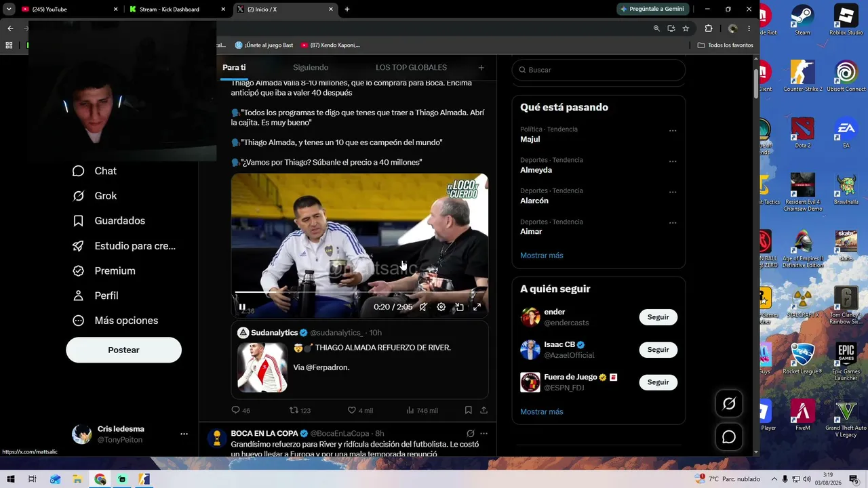Open floating messages chat button

point(729,437)
